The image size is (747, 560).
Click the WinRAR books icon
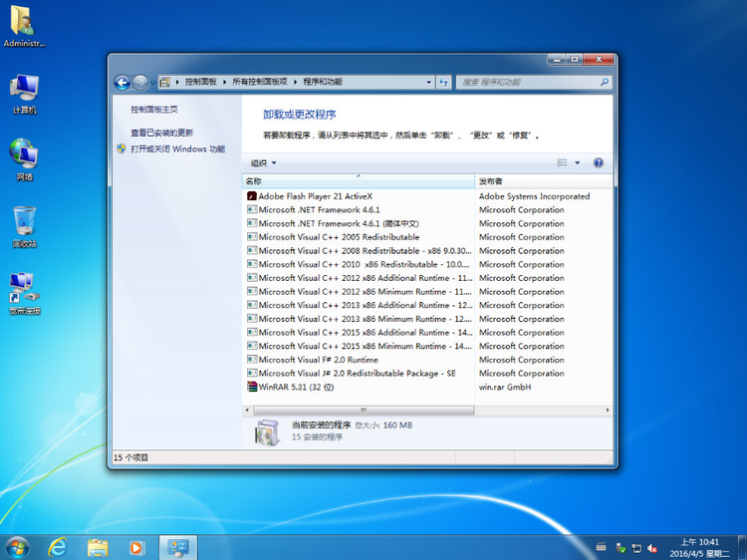point(252,387)
